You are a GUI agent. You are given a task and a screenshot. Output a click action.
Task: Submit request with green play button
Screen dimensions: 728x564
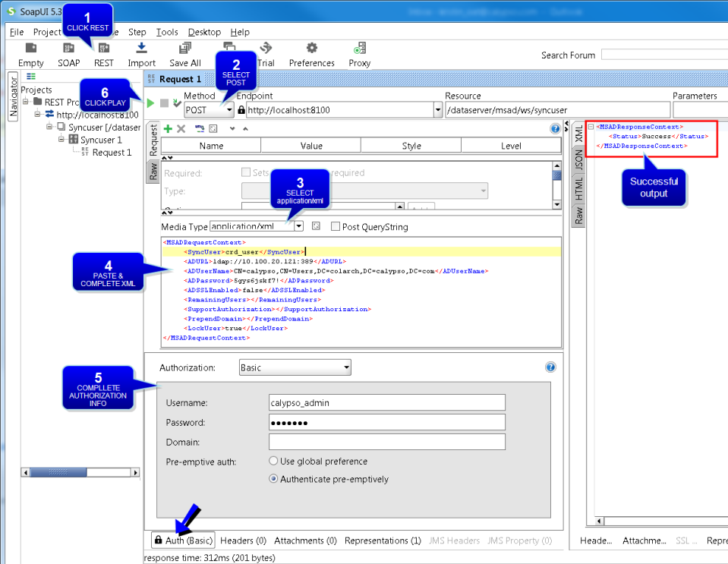[x=150, y=102]
